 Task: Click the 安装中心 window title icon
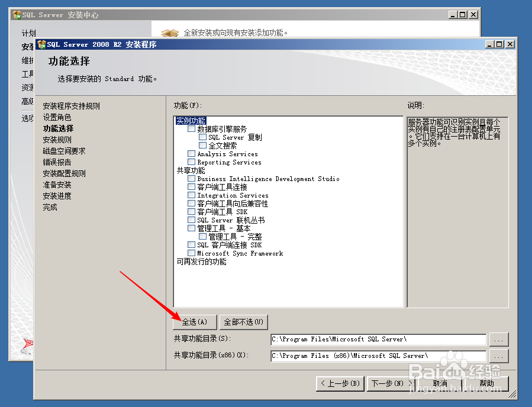tap(17, 15)
